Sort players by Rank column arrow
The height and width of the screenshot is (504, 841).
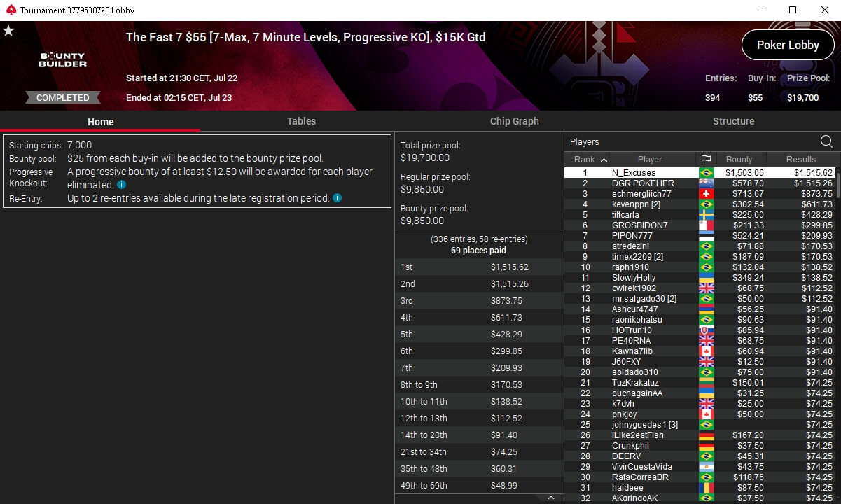(604, 160)
